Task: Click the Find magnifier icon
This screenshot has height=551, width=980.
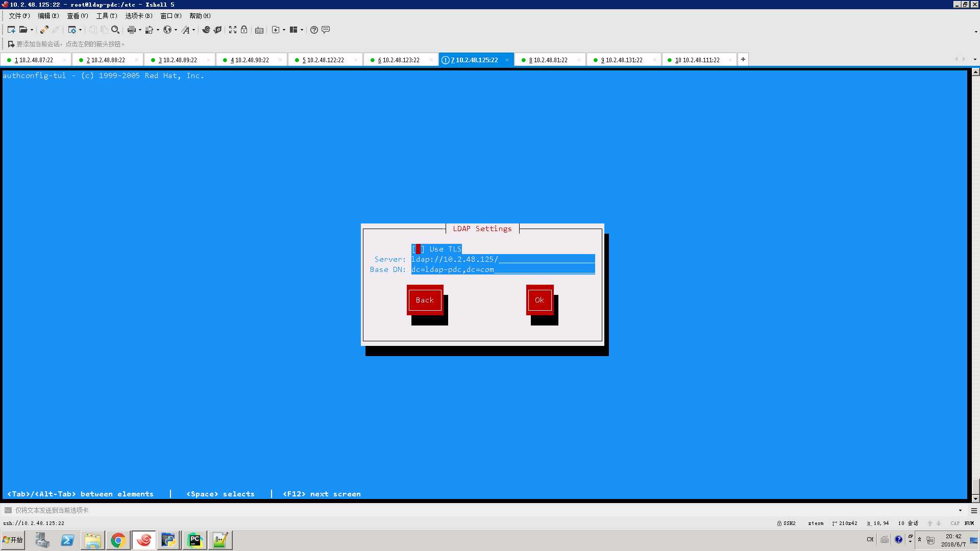Action: (x=115, y=30)
